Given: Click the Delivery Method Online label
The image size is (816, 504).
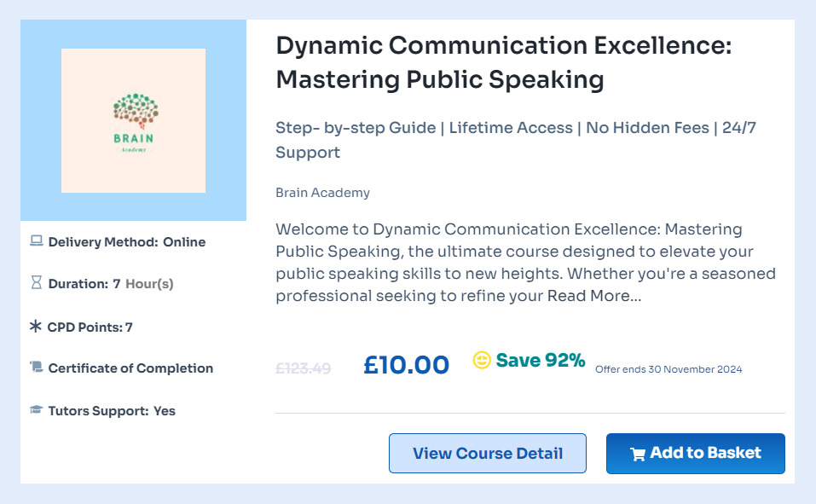Looking at the screenshot, I should click(x=126, y=242).
